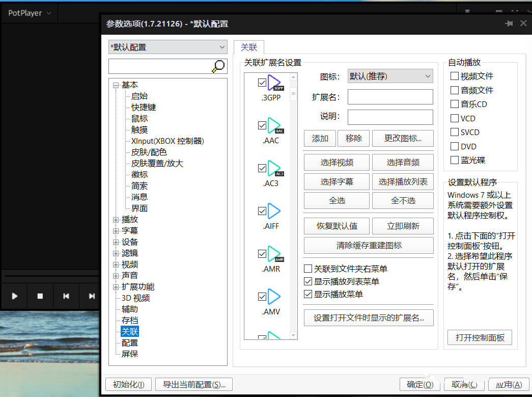Select 屏保 in settings tree
This screenshot has height=397, width=532.
pos(130,354)
